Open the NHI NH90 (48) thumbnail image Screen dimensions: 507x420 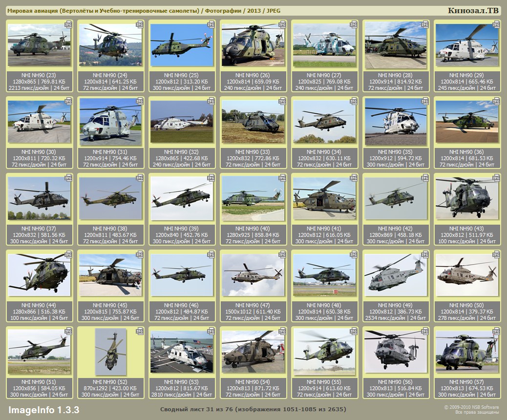pyautogui.click(x=324, y=275)
